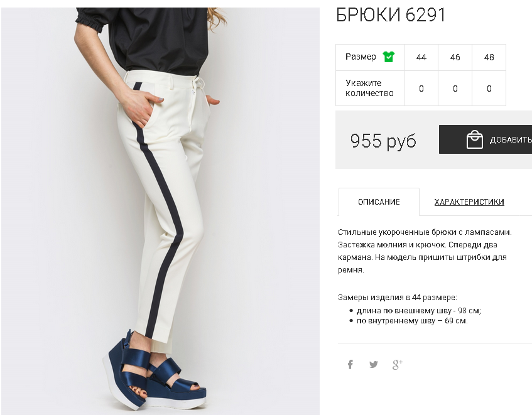Image resolution: width=532 pixels, height=415 pixels.
Task: Select quantity field for size 48
Action: (x=489, y=89)
